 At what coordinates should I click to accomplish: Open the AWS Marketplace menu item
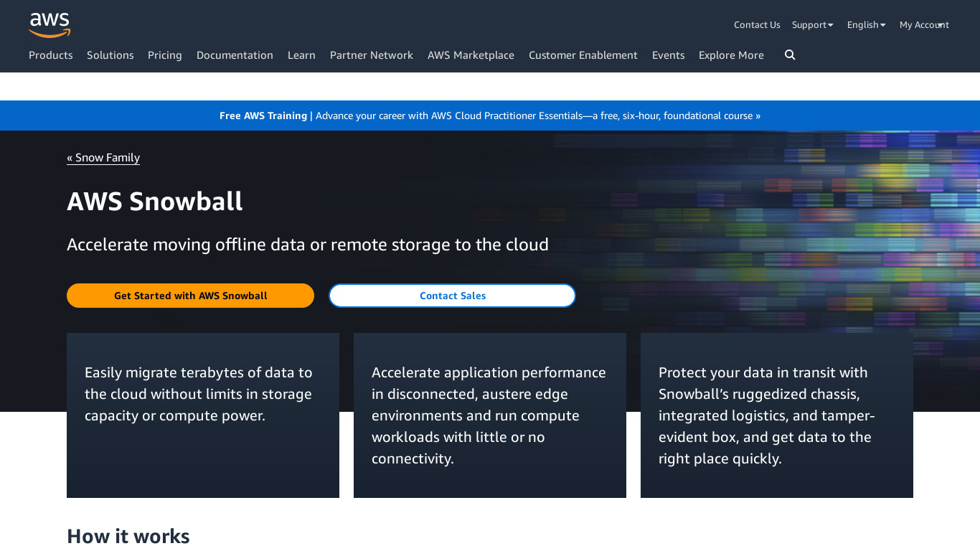click(471, 55)
